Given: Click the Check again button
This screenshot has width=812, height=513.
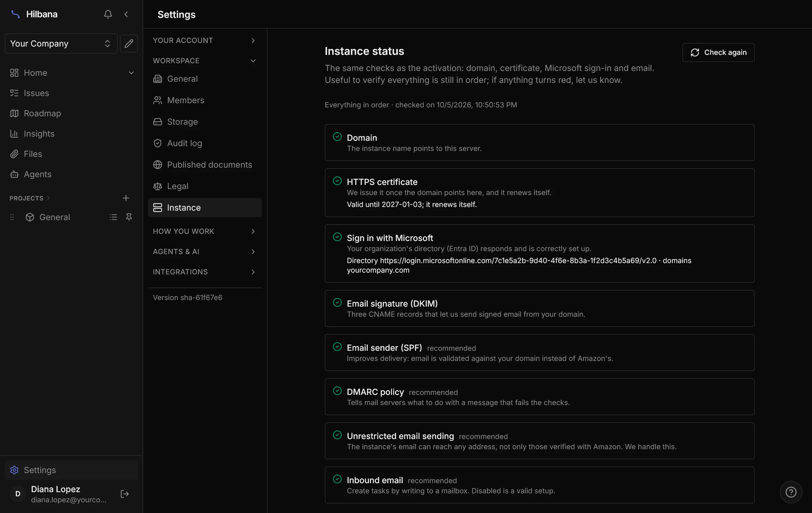Looking at the screenshot, I should pyautogui.click(x=718, y=52).
